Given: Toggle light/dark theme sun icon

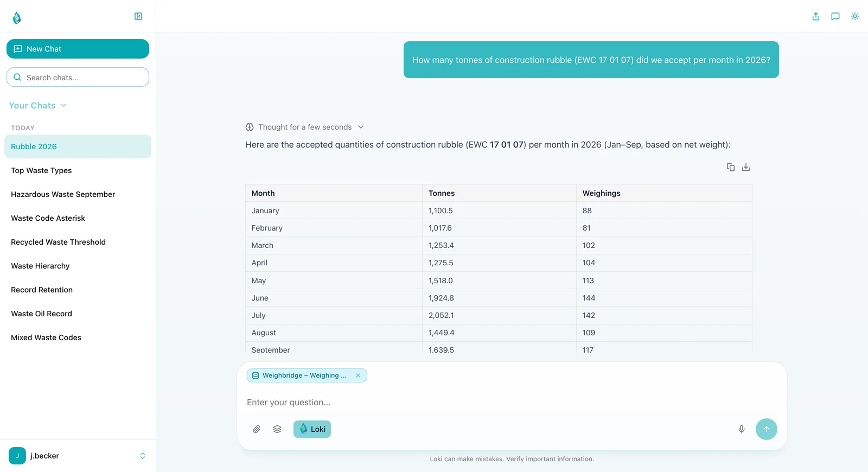Looking at the screenshot, I should [855, 16].
